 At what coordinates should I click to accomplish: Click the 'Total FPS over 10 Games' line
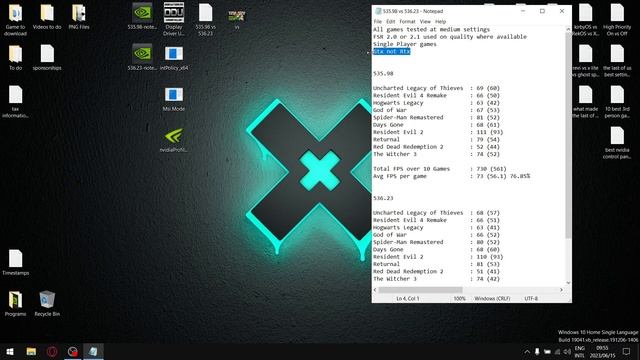[440, 169]
